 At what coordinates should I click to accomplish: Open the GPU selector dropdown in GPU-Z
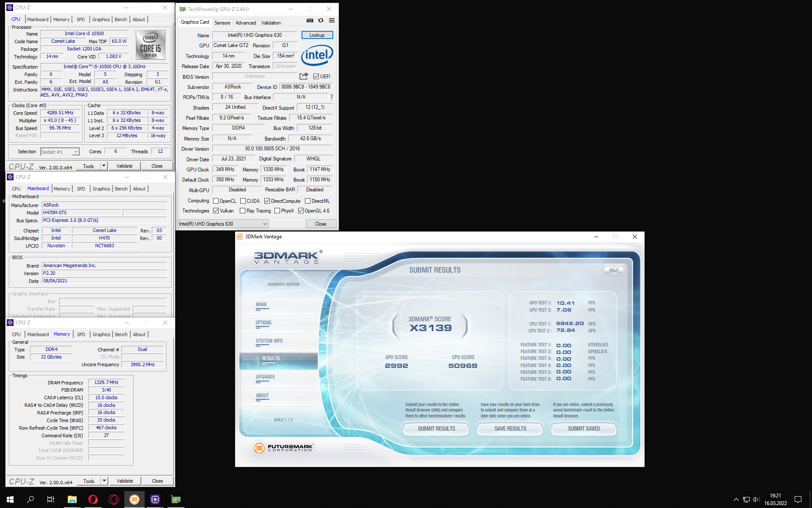[223, 224]
